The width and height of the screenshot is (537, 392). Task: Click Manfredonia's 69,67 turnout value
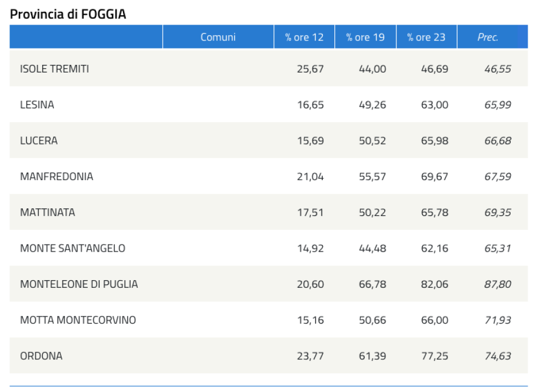click(x=435, y=177)
